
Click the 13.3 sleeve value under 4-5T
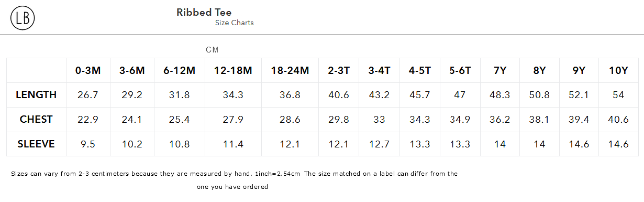click(x=420, y=144)
